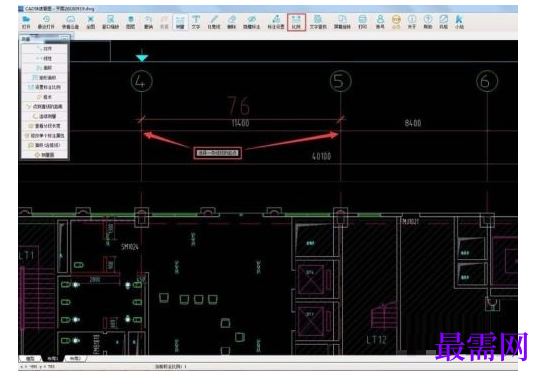The height and width of the screenshot is (378, 547).
Task: Click the 恢复 redo icon
Action: pos(164,22)
